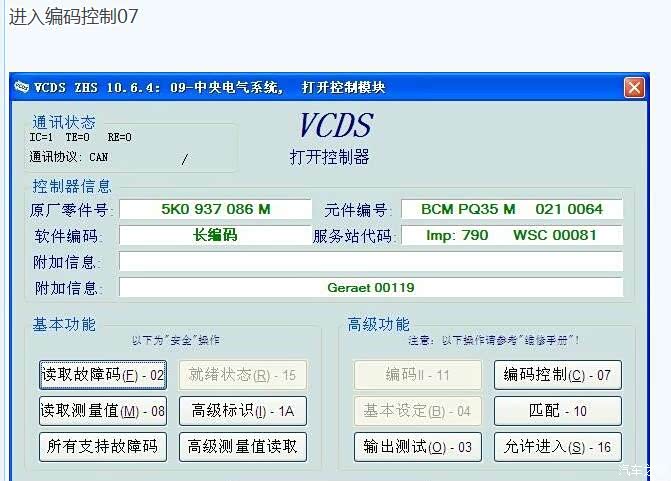Screen dimensions: 671x481
Task: Click the 软件编码 label
Action: tap(68, 236)
